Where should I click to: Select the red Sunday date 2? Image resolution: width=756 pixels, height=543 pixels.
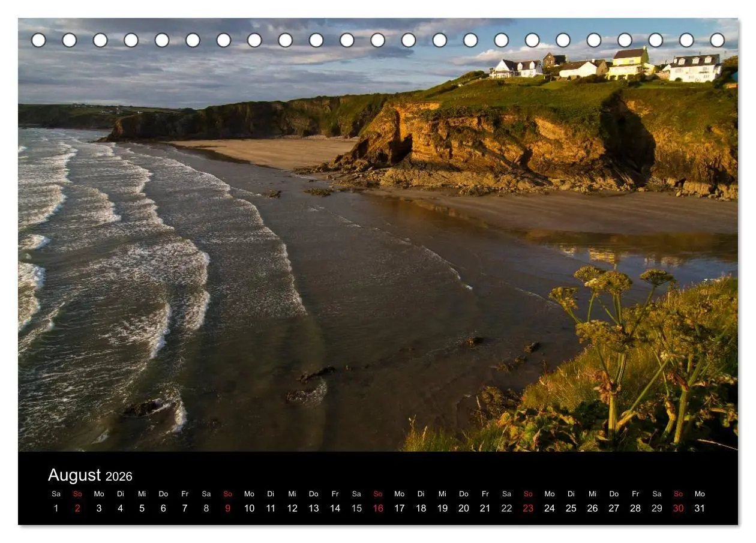click(77, 508)
